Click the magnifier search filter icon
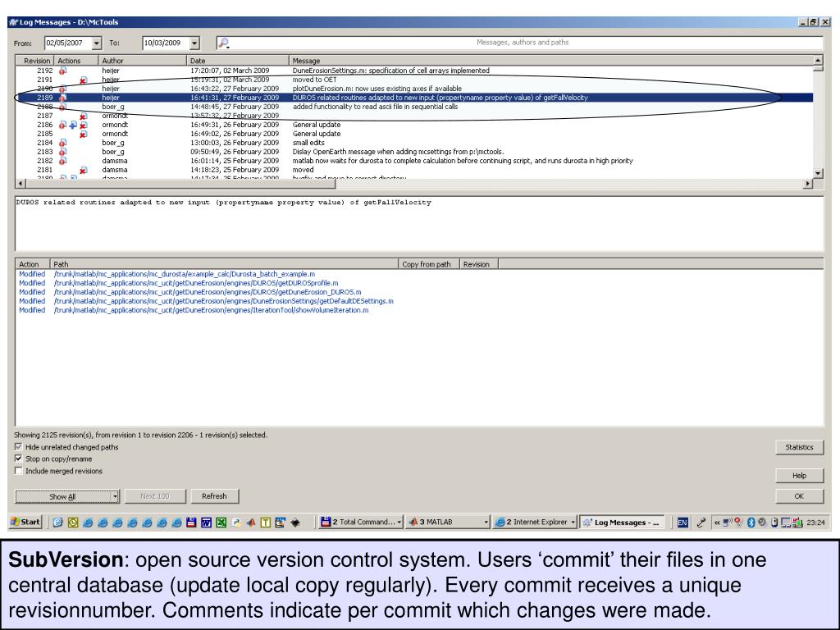The image size is (840, 630). click(224, 43)
